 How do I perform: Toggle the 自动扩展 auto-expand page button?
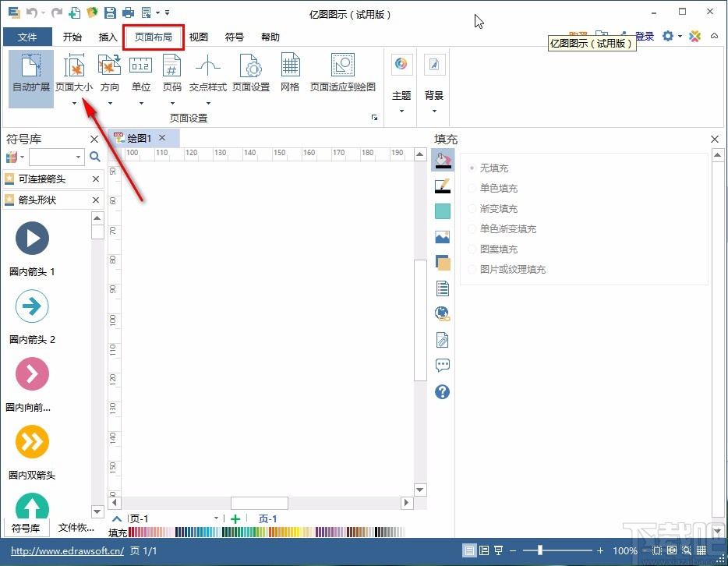(x=31, y=79)
